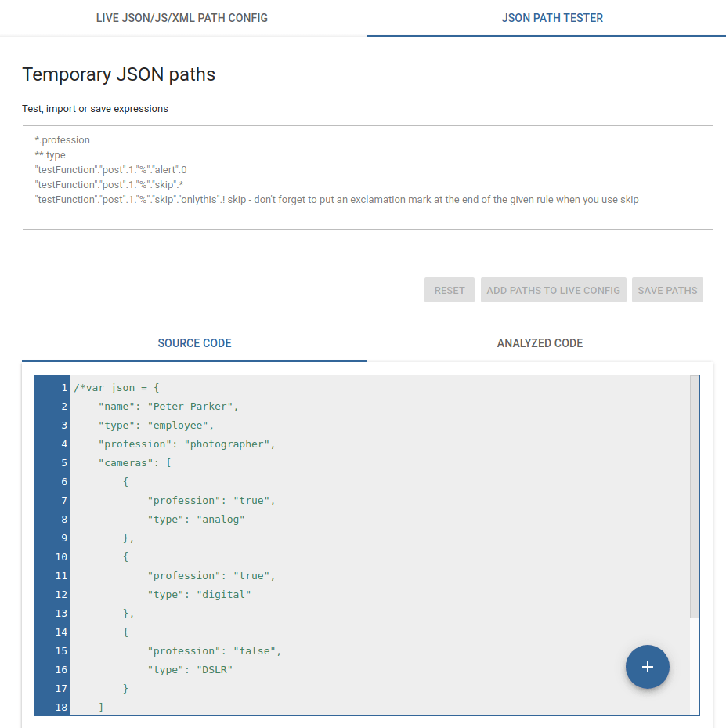Screen dimensions: 726x728
Task: Click the SAVE PATHS button
Action: [x=666, y=290]
